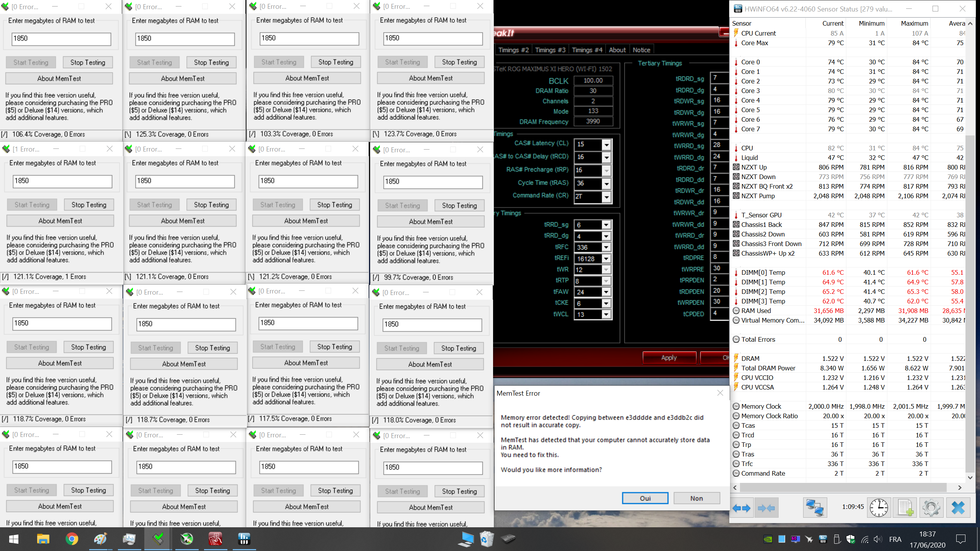Click the HWiNFO clock reset-timer icon
980x551 pixels.
pos(879,508)
